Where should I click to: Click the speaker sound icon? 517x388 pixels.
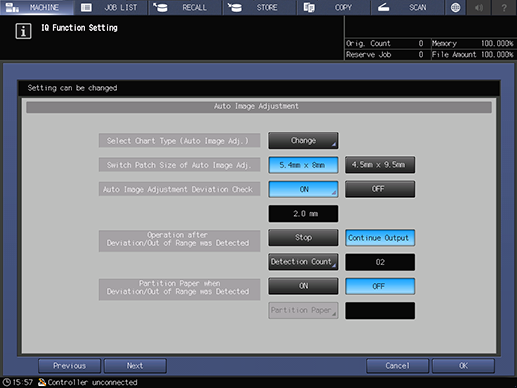click(x=479, y=7)
